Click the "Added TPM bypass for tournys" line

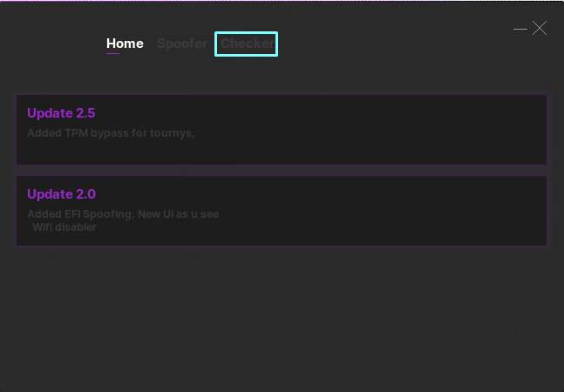tap(110, 133)
